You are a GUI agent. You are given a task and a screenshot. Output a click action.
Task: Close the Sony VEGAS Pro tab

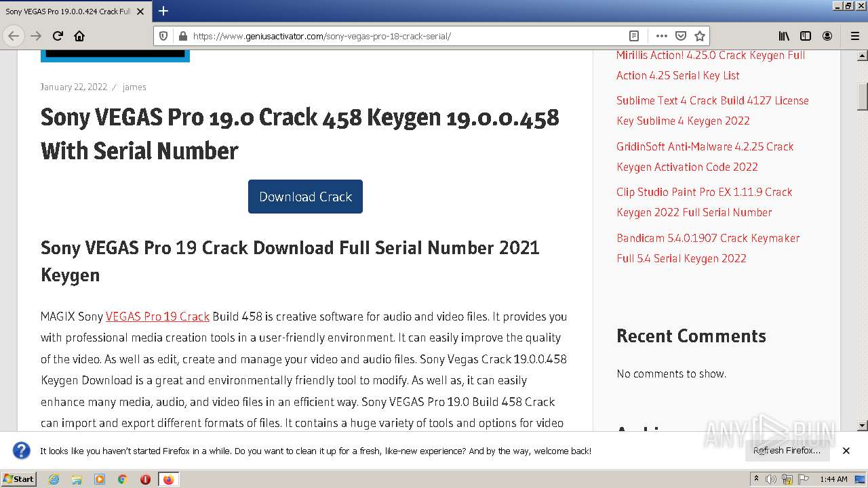click(140, 12)
